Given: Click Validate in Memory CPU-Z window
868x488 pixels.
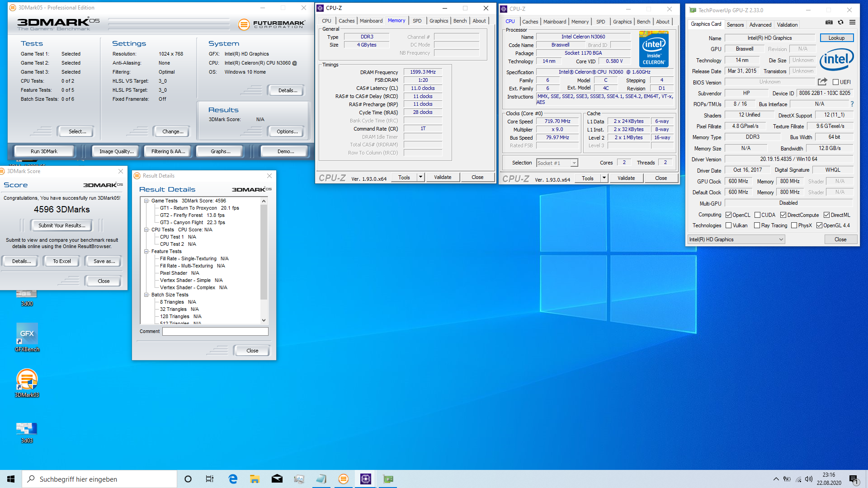Looking at the screenshot, I should click(x=443, y=177).
